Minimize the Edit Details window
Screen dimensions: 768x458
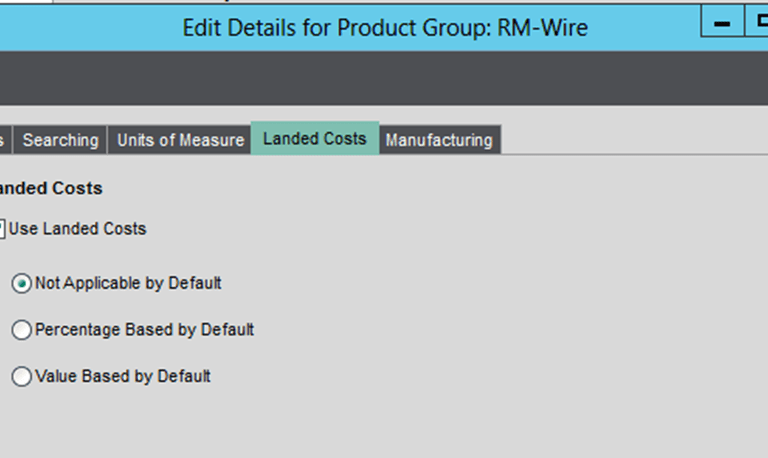(x=722, y=22)
